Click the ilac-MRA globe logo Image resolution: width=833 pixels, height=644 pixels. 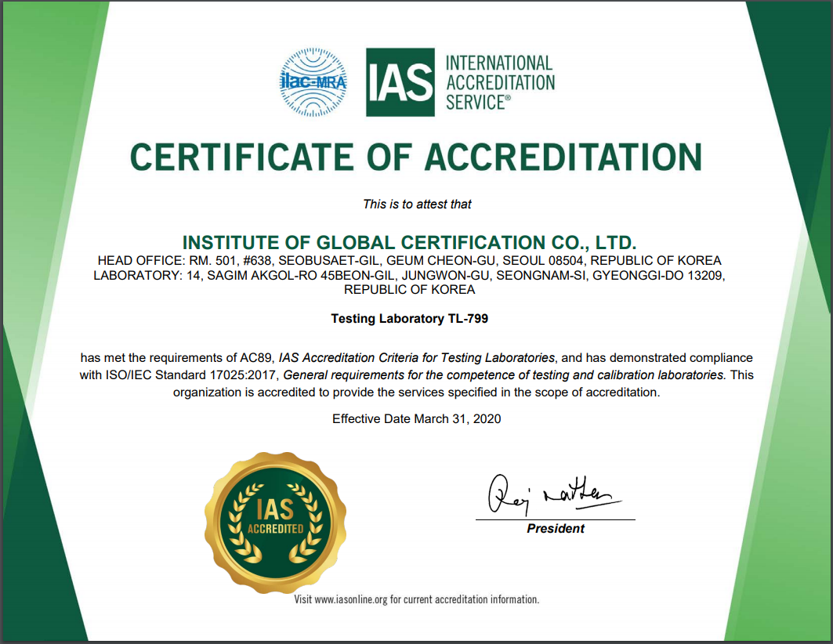313,82
